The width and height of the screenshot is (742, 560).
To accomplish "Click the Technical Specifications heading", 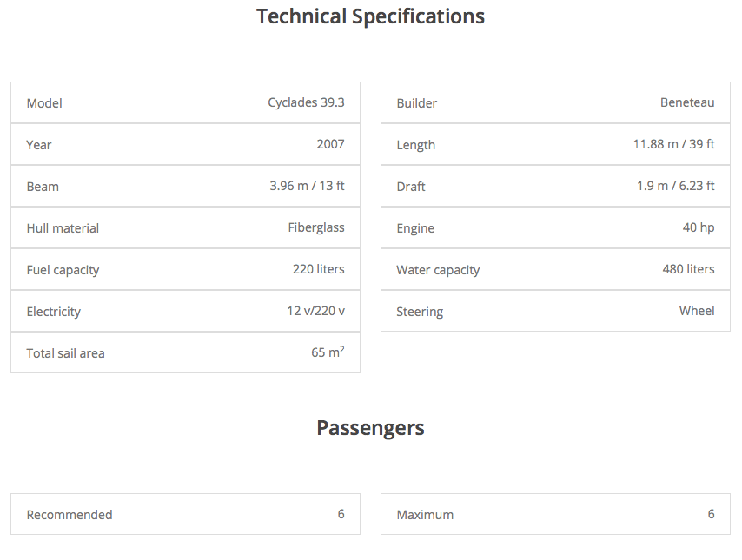I will pos(370,16).
